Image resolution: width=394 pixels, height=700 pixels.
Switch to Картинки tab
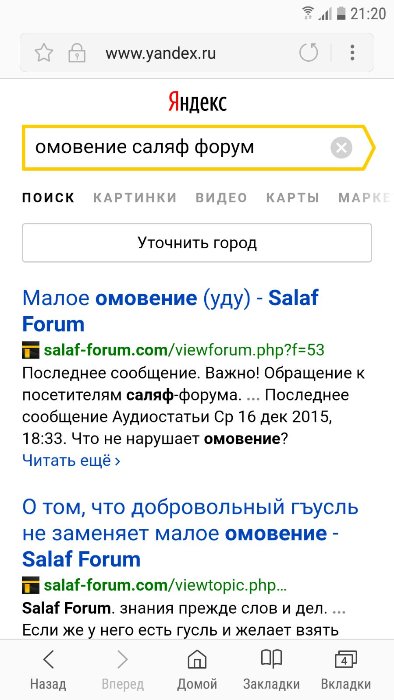pos(135,198)
